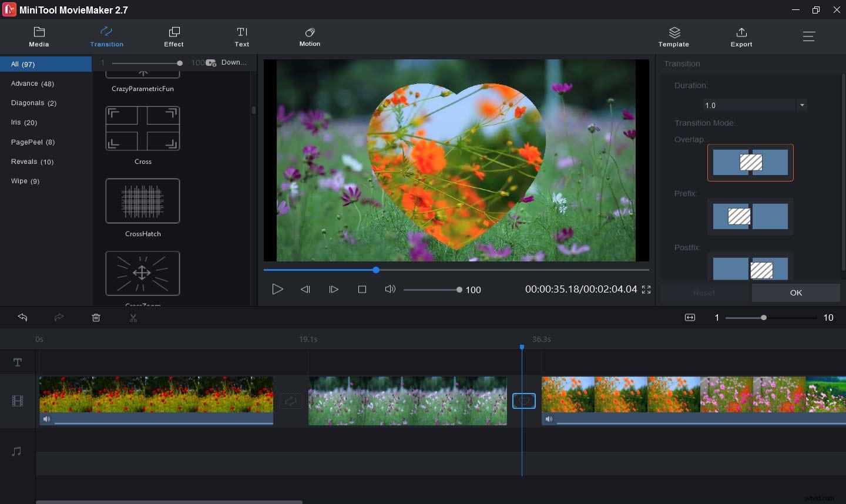Confirm transition settings with OK

(x=795, y=293)
